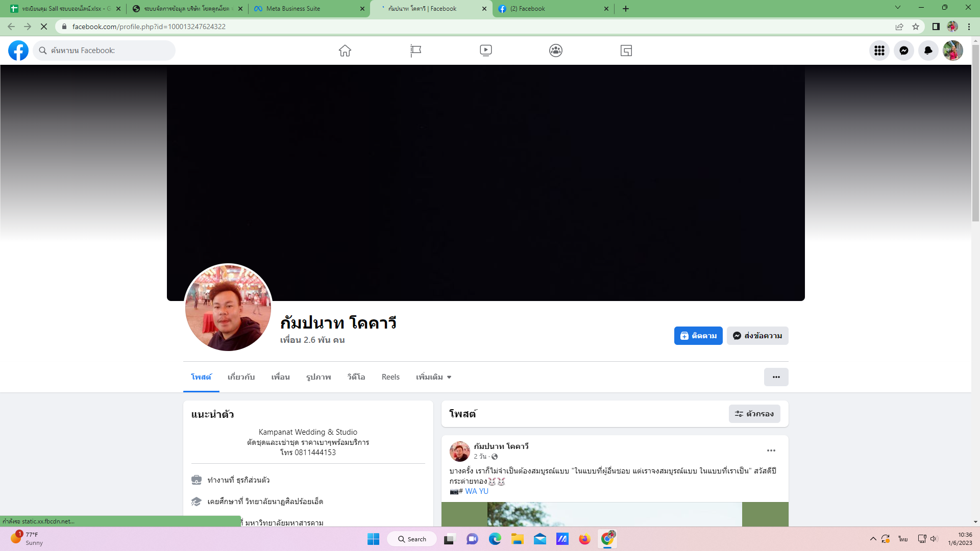Click the ติดตาม follow button
980x551 pixels.
pyautogui.click(x=698, y=336)
